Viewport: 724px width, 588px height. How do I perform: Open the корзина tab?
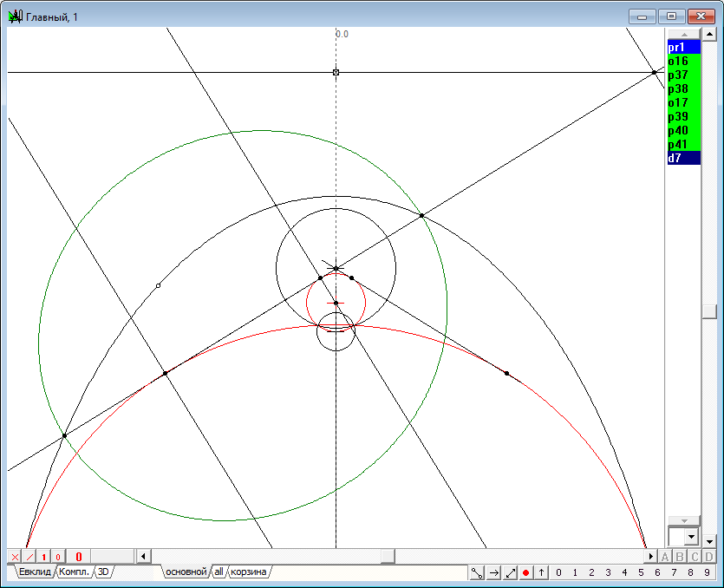(x=248, y=572)
